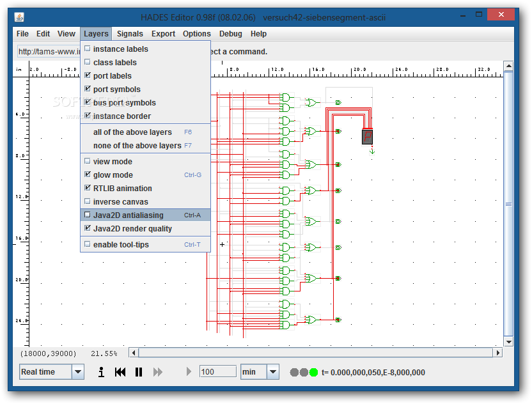
Task: Minimize the HADES Editor window
Action: pos(463,15)
